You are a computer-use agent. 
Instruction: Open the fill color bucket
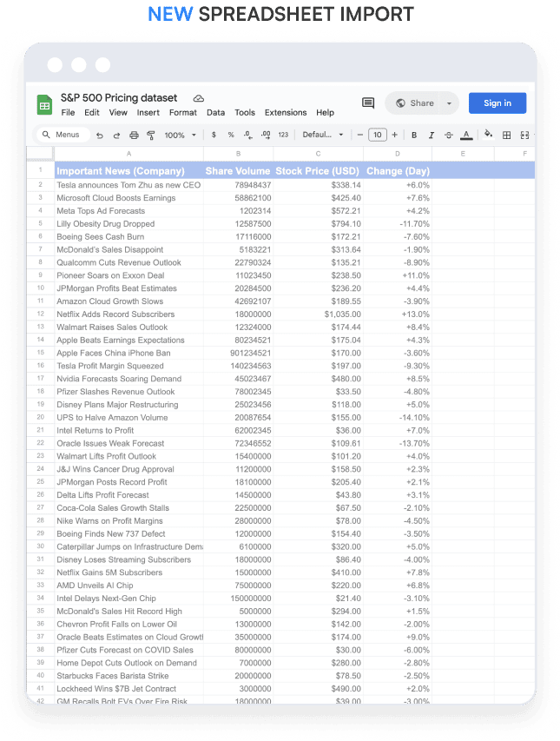[x=489, y=134]
